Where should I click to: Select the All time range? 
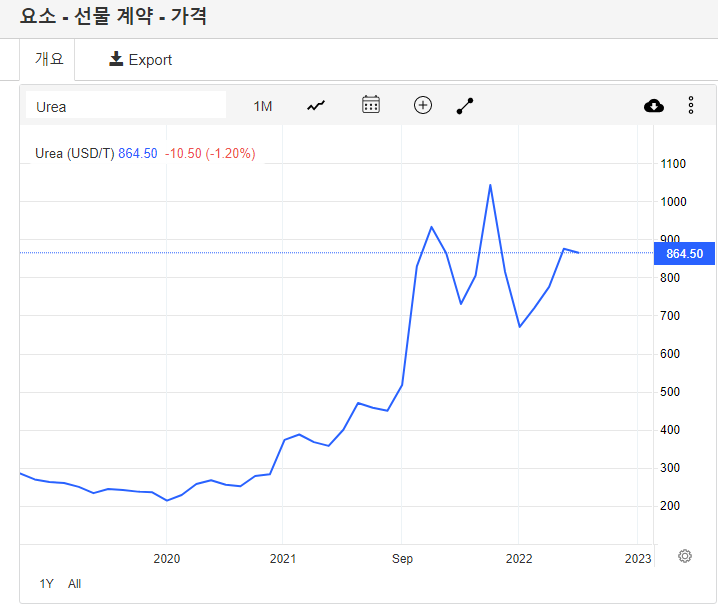click(x=75, y=584)
